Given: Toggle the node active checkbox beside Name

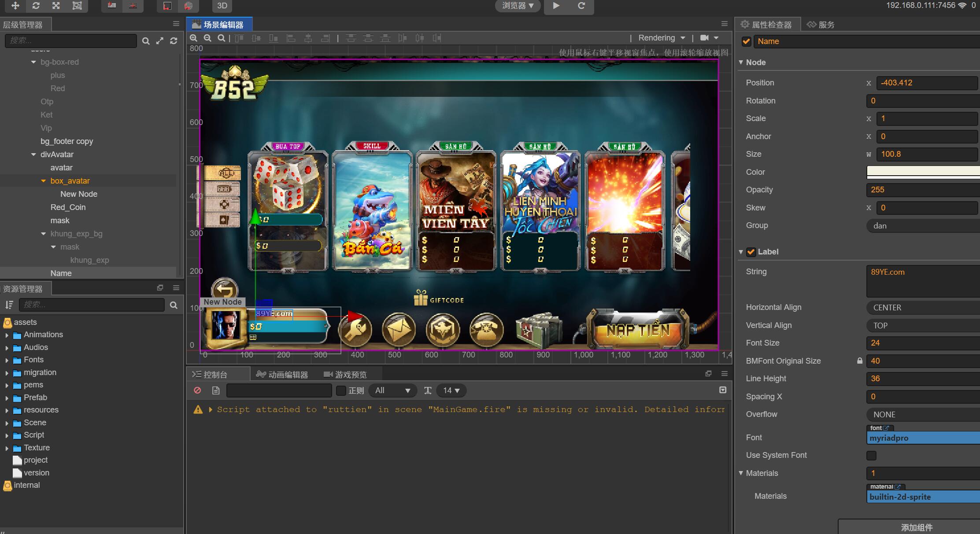Looking at the screenshot, I should tap(746, 41).
